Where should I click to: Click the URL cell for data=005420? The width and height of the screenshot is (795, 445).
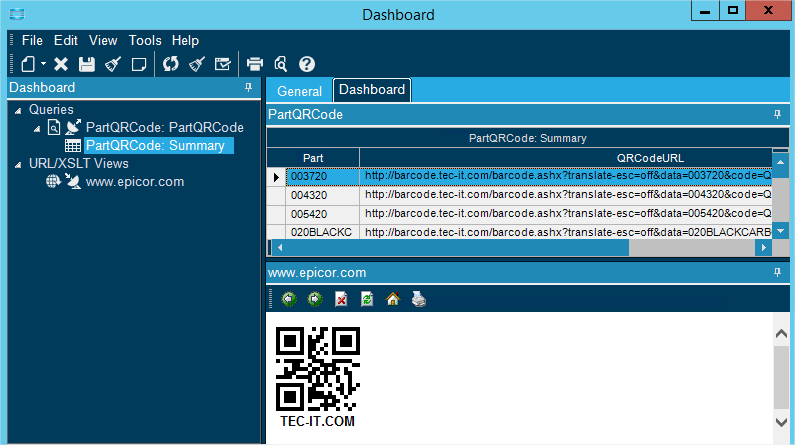565,213
